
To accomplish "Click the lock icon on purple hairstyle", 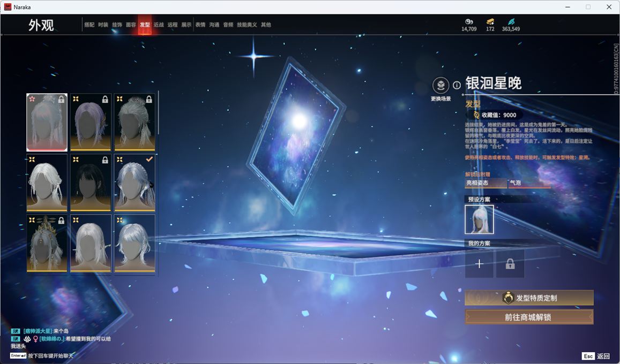I will [105, 100].
